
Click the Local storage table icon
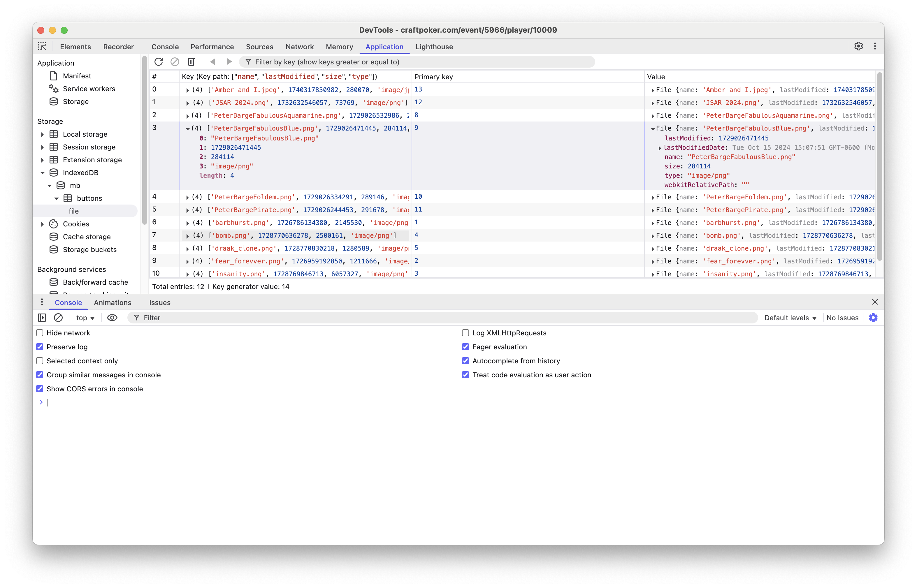point(54,134)
